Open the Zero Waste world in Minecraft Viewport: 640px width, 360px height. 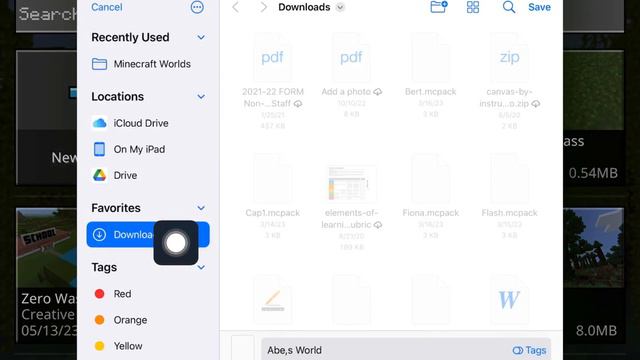(x=47, y=276)
